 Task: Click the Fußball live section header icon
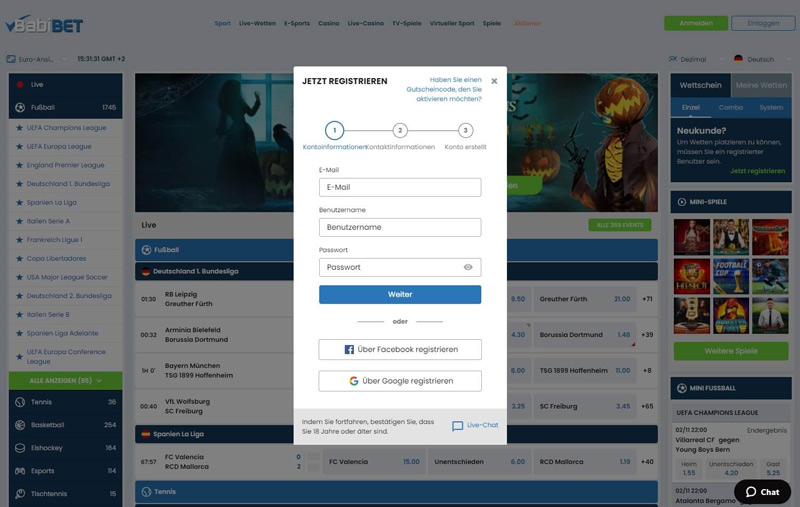(146, 250)
